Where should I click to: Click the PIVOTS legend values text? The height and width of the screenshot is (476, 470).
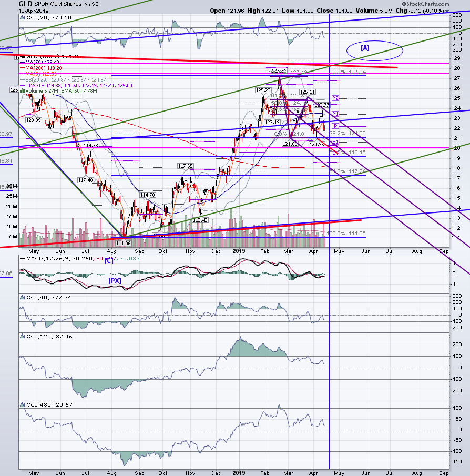tap(79, 86)
